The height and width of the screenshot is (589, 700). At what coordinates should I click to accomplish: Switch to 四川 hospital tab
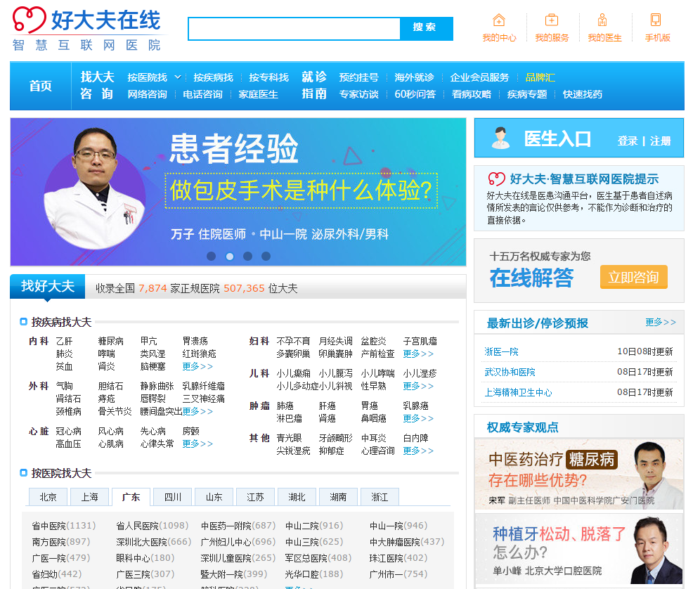pos(172,497)
